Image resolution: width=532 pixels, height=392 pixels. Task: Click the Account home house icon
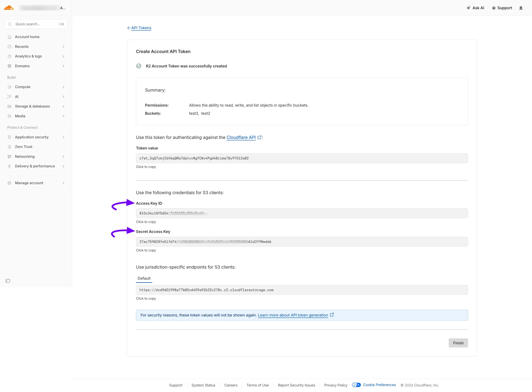coord(10,37)
